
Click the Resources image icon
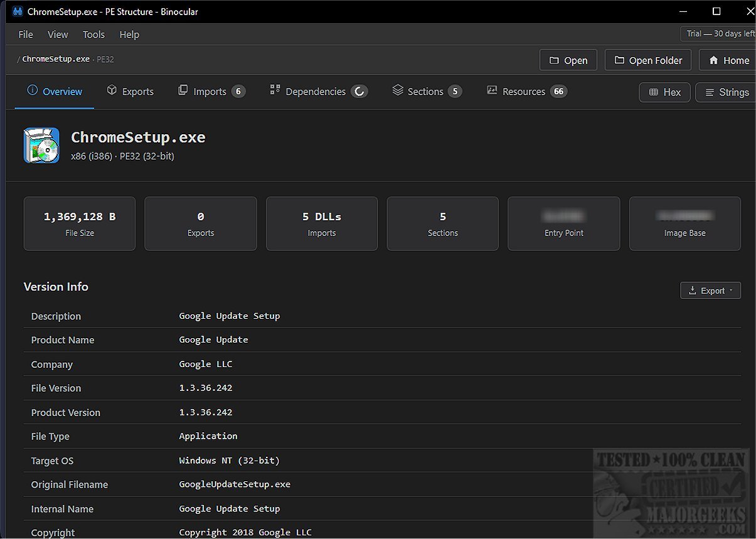[492, 90]
